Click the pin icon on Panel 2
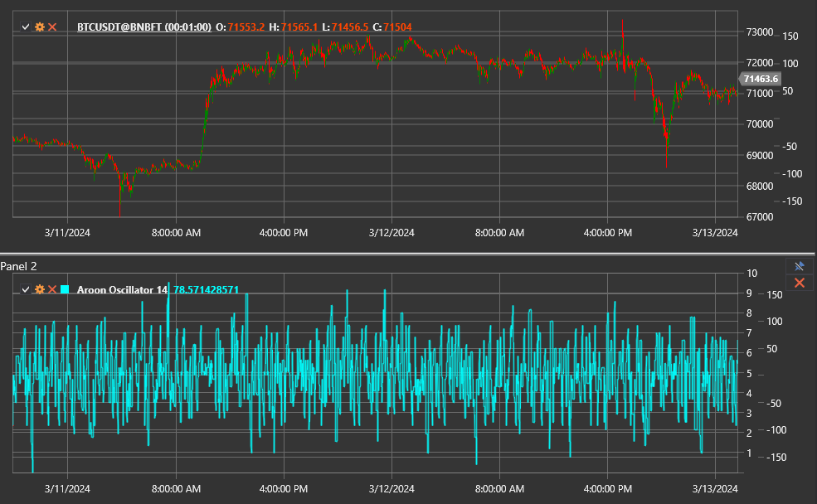 pyautogui.click(x=798, y=266)
